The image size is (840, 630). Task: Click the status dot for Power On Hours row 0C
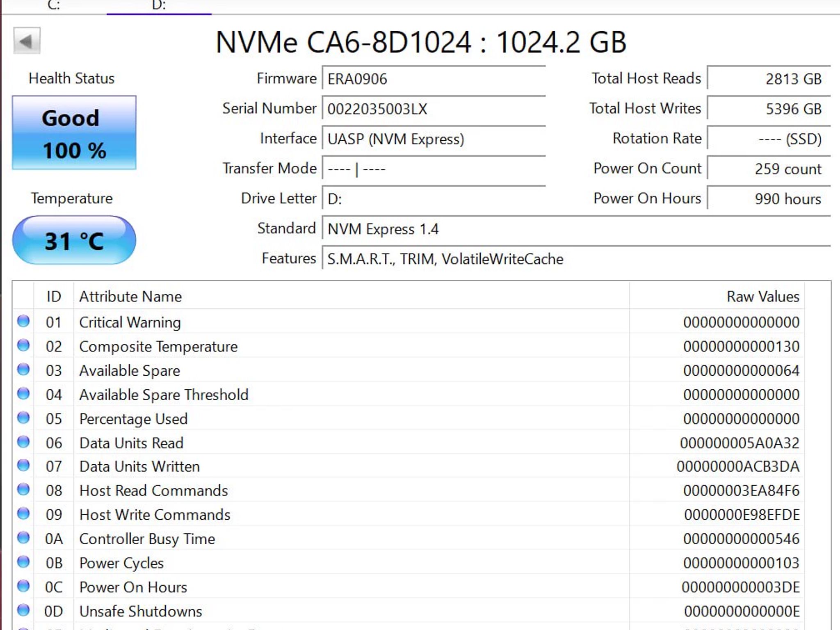pos(23,586)
